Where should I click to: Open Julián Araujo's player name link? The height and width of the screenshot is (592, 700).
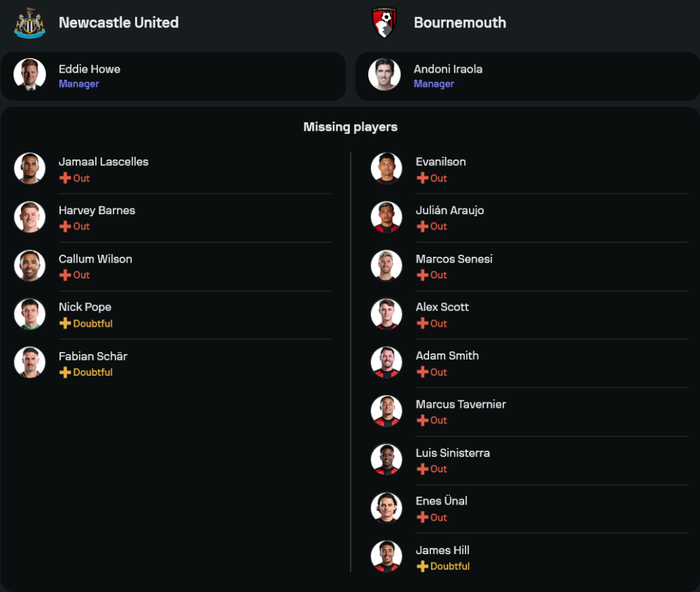tap(449, 211)
